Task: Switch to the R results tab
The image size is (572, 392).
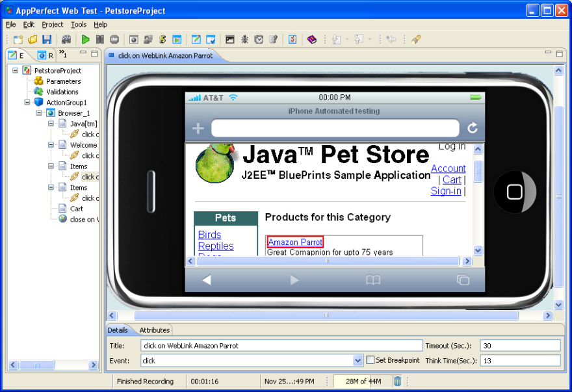Action: coord(46,55)
